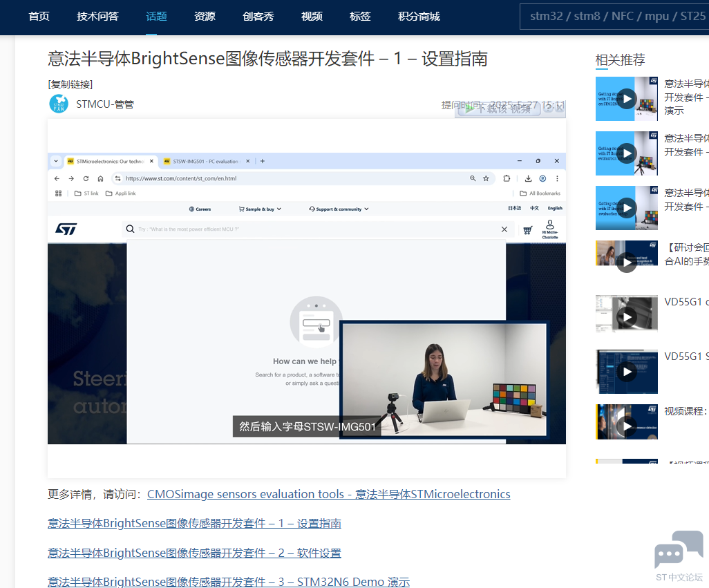Close the 下载该视频 overlay bar
The width and height of the screenshot is (709, 588).
(559, 107)
